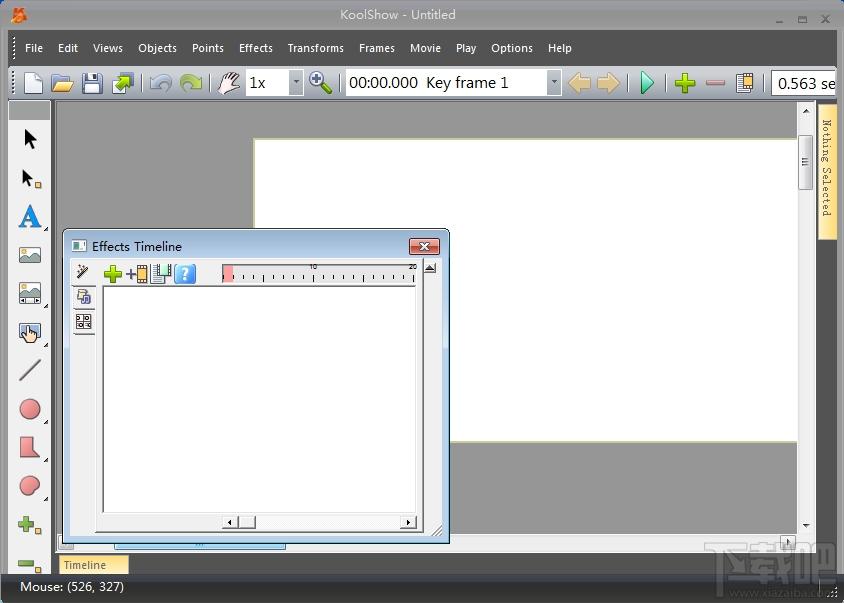This screenshot has height=603, width=844.
Task: Click the copy effects sidebar icon
Action: (x=83, y=296)
